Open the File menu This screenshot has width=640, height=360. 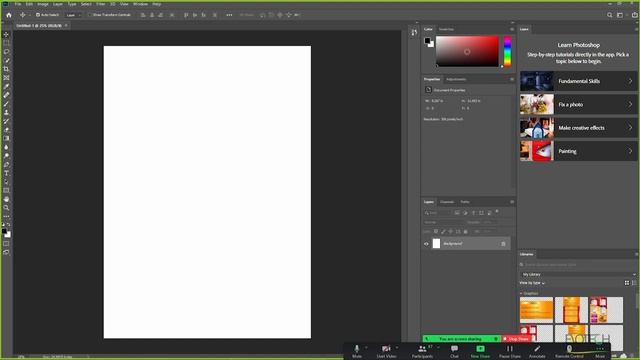click(x=18, y=4)
